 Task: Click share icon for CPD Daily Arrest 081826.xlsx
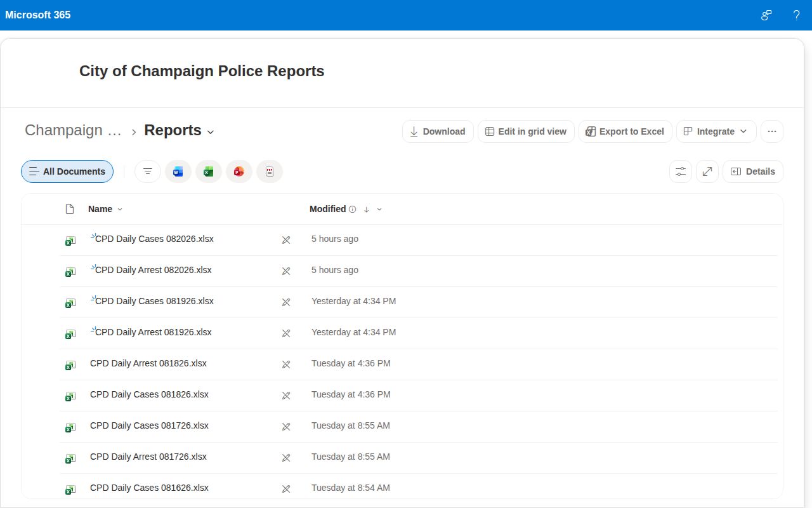286,364
